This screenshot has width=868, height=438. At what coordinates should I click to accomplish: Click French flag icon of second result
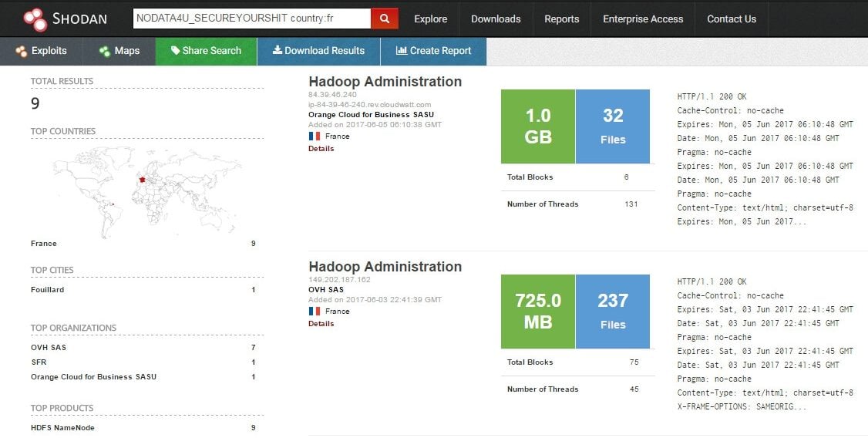tap(315, 312)
